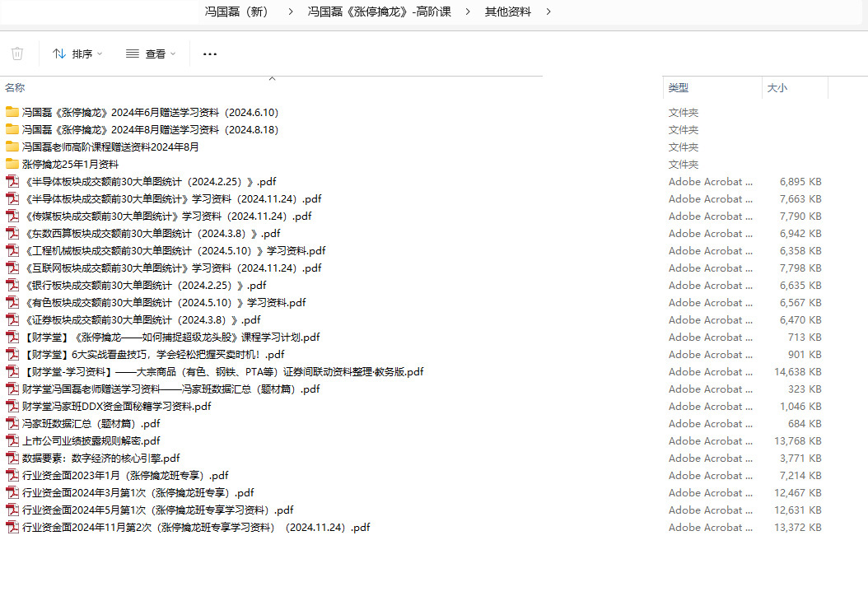Screen dimensions: 868x596
Task: Click PDF icon of 工程机械板块 file
Action: click(x=12, y=251)
